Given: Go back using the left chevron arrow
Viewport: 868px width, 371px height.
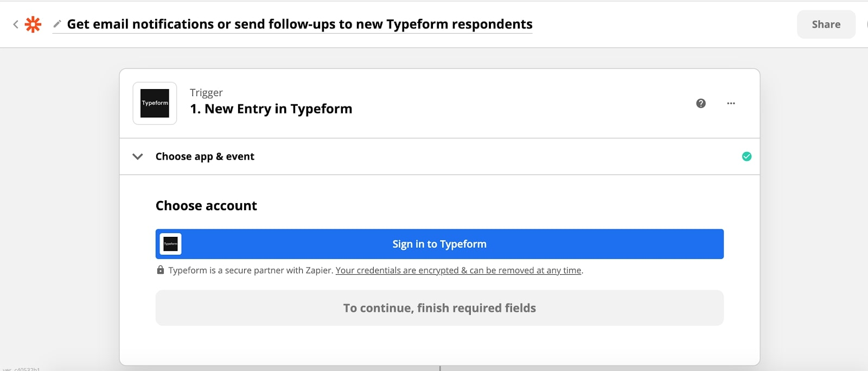Looking at the screenshot, I should point(16,24).
